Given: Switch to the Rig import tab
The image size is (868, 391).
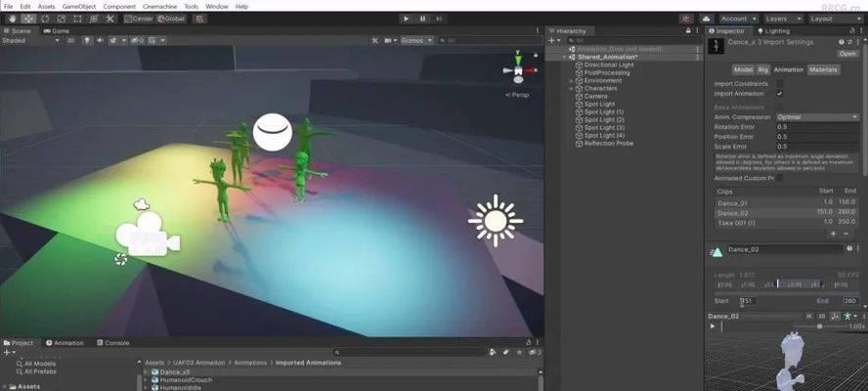Looking at the screenshot, I should click(762, 69).
